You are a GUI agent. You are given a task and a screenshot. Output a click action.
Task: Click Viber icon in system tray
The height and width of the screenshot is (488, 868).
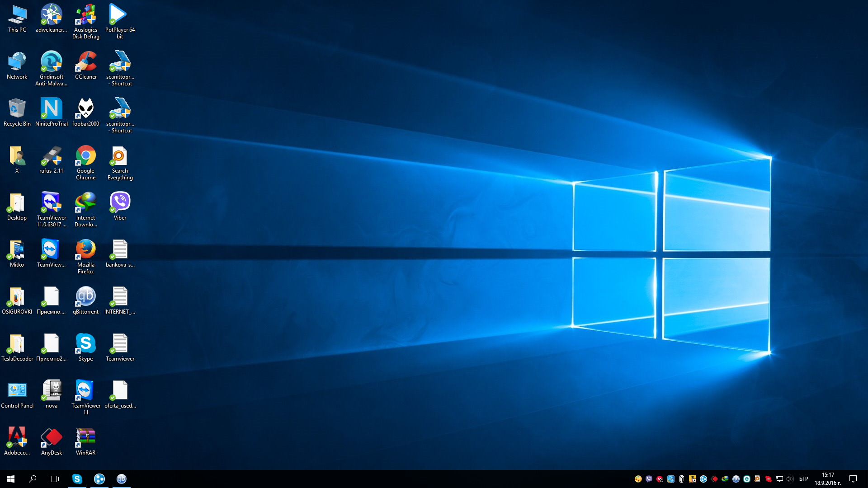[x=649, y=479]
